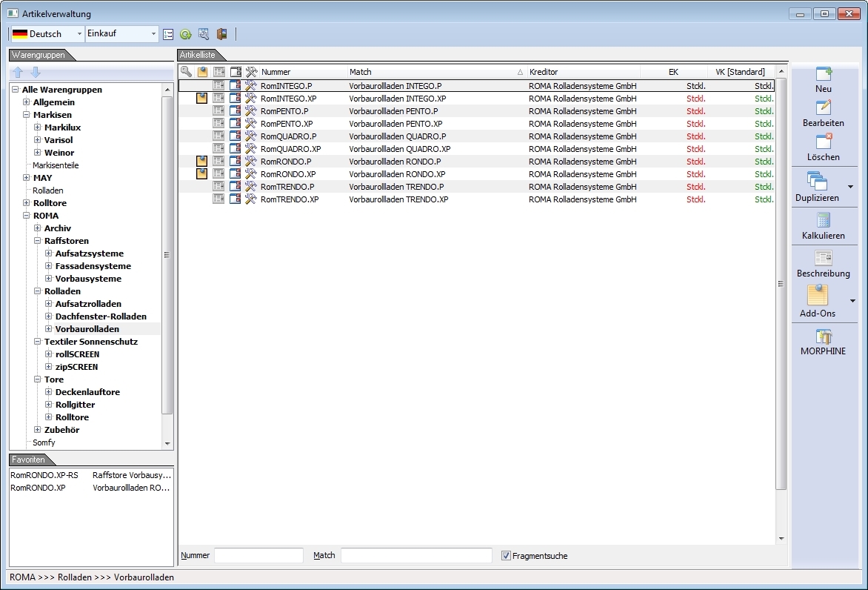Click the numbered list icon in toolbar
Image resolution: width=868 pixels, height=590 pixels.
point(168,34)
